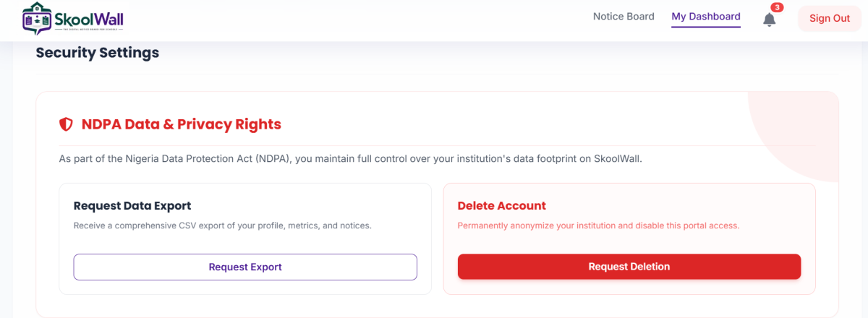Click the red Request Deletion button
The image size is (868, 318).
point(629,267)
